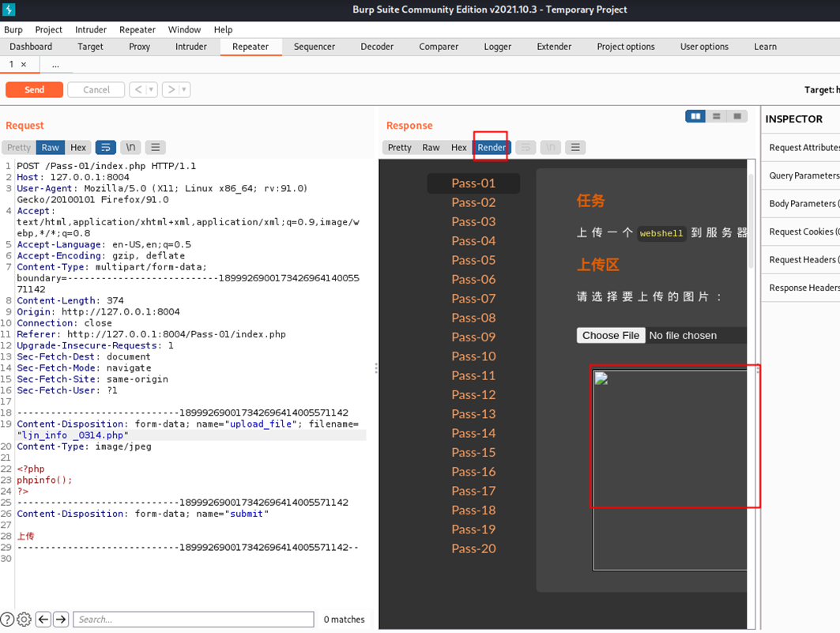Viewport: 840px width, 633px height.
Task: Open forward history dropdown arrow
Action: pyautogui.click(x=184, y=89)
